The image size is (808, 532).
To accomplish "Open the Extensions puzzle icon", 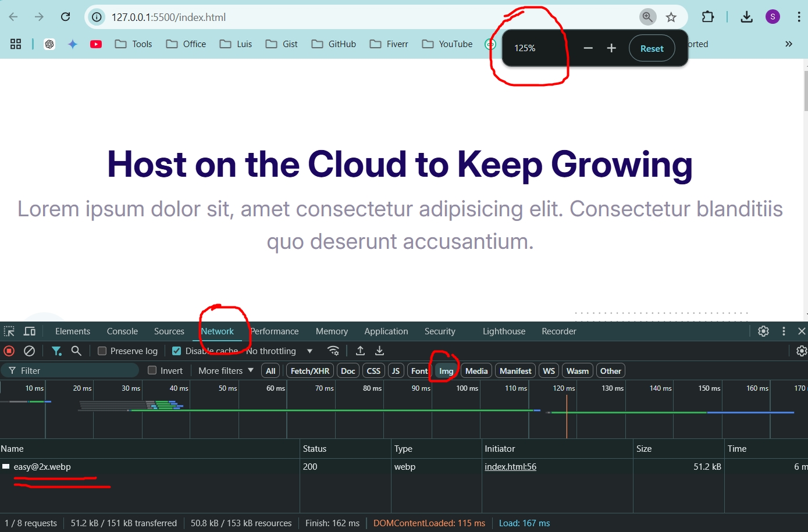I will [708, 17].
